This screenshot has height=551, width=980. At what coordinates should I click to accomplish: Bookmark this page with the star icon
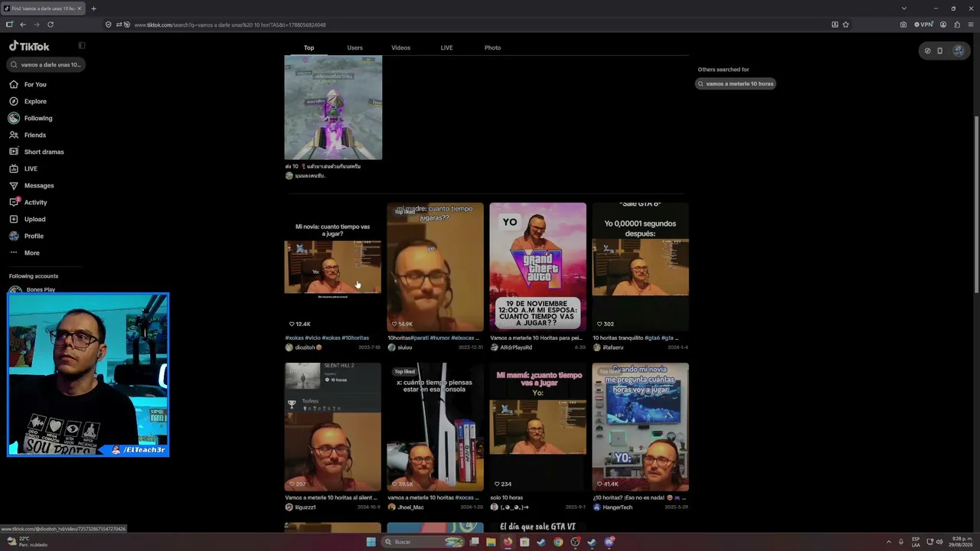coord(846,24)
